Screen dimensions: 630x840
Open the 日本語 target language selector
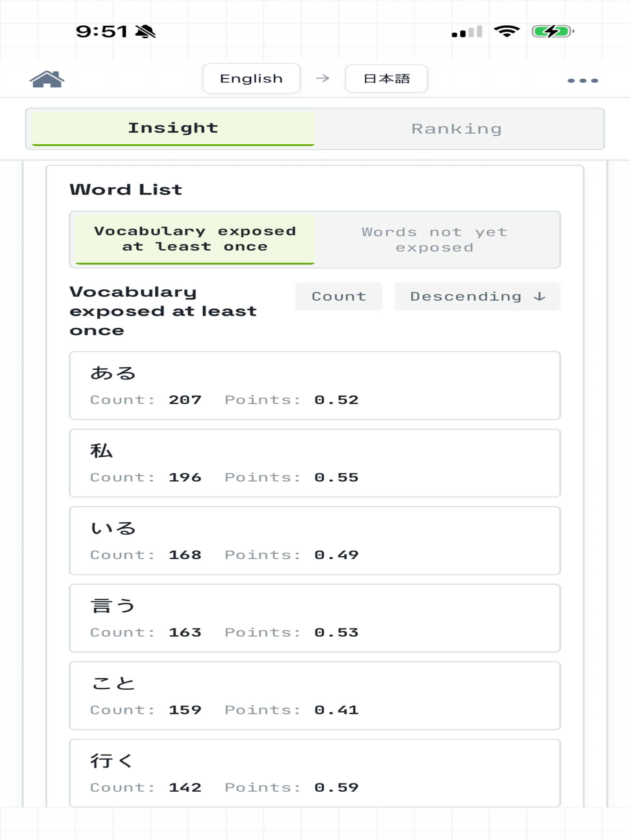click(386, 79)
